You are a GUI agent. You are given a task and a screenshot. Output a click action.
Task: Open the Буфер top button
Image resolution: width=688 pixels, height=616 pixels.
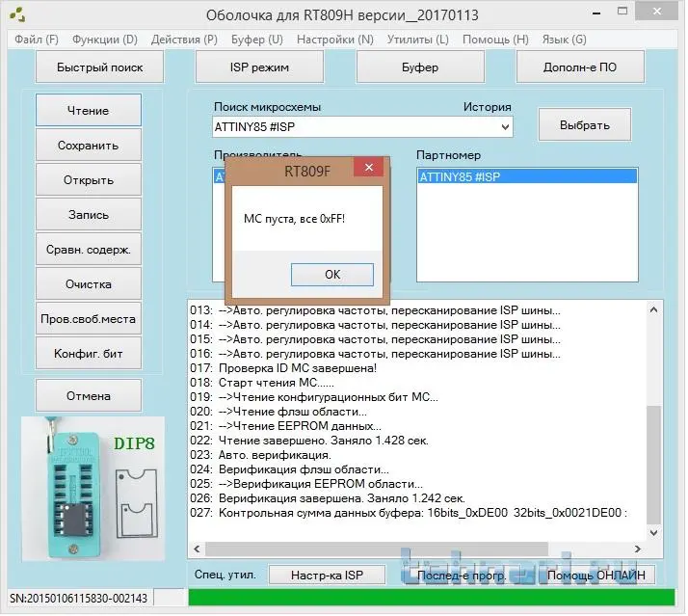420,67
